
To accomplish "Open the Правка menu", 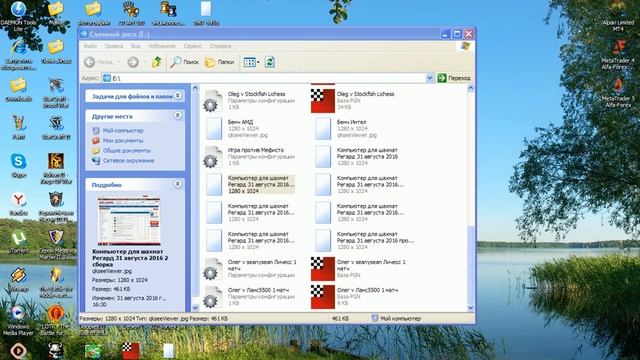I will 113,46.
